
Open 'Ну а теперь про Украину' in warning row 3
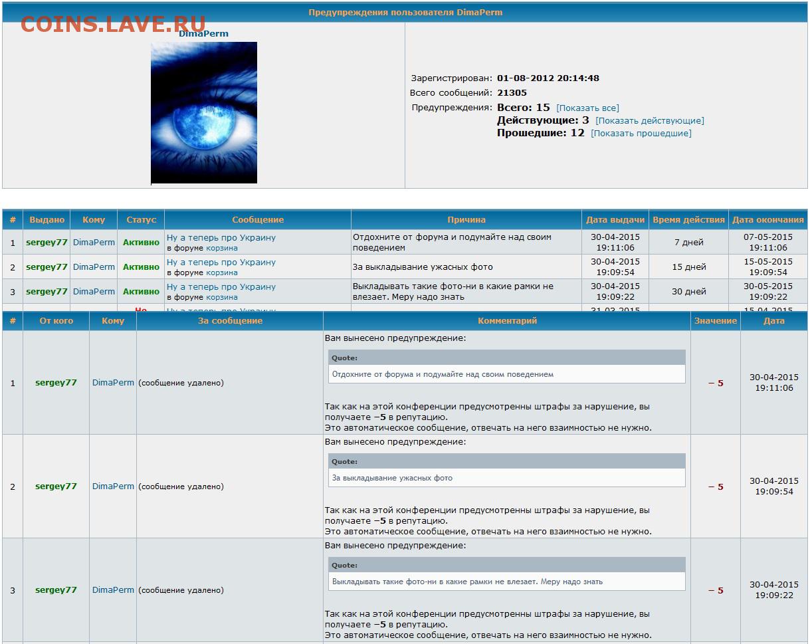pos(221,286)
